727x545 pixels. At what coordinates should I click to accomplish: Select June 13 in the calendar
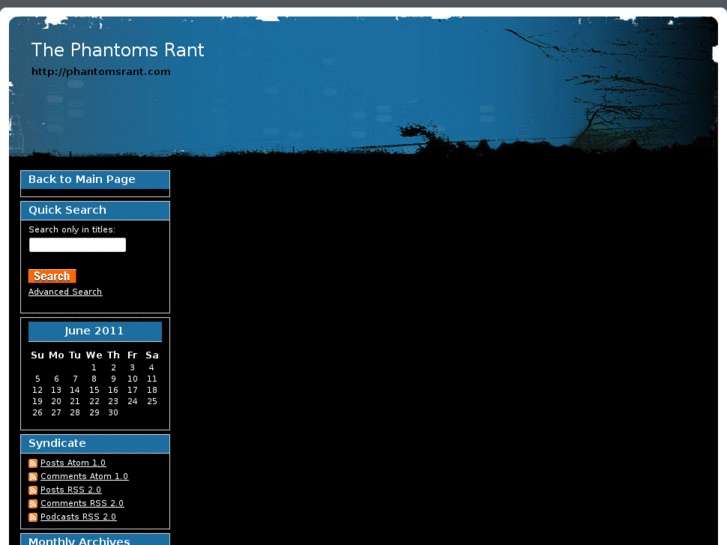click(x=56, y=390)
